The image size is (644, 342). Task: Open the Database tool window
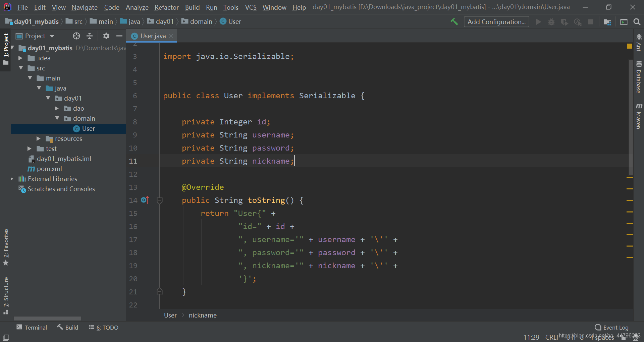(x=639, y=77)
